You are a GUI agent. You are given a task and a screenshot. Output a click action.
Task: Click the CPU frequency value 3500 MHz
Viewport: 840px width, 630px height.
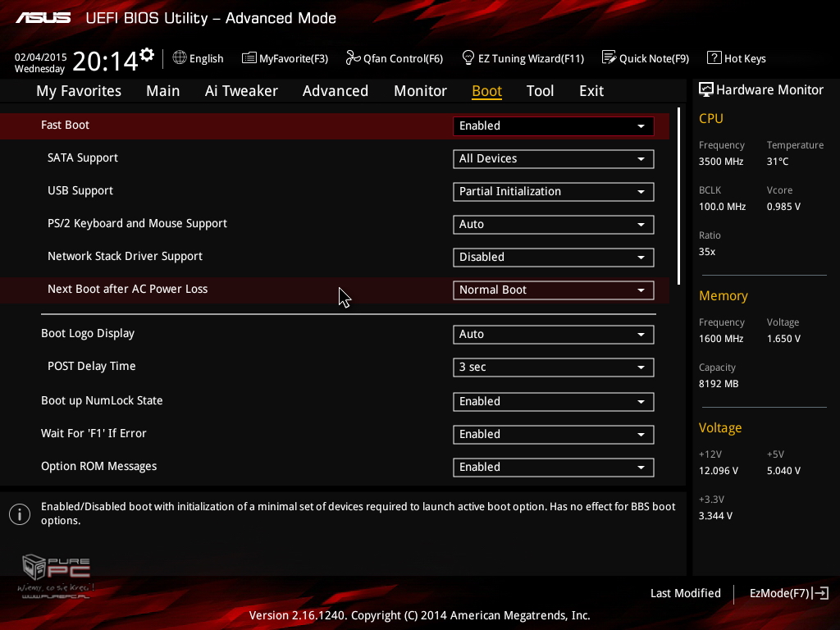[x=721, y=162]
